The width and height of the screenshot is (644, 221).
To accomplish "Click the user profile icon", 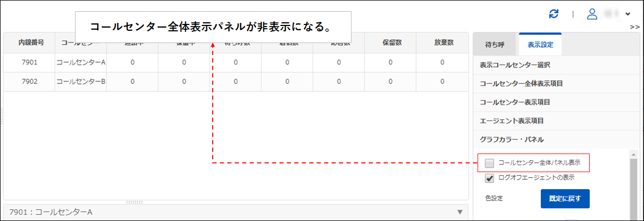I will pyautogui.click(x=592, y=14).
